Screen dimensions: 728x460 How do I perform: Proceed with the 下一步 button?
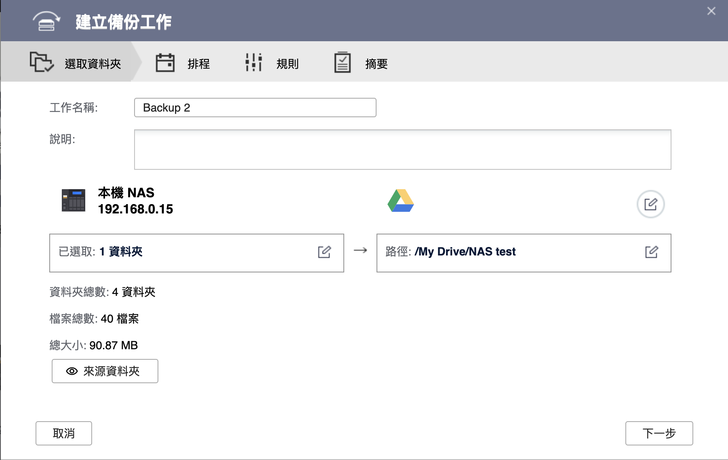click(x=658, y=433)
